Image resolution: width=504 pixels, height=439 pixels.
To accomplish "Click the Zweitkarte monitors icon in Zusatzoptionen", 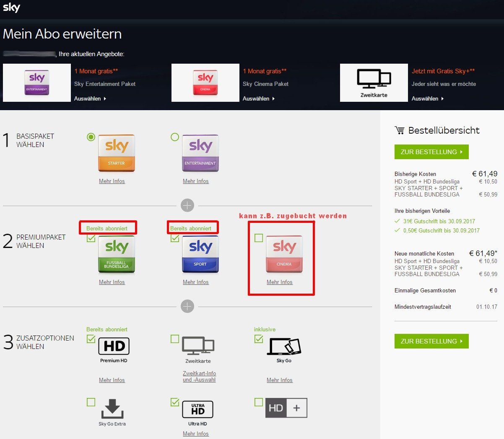I will click(198, 346).
